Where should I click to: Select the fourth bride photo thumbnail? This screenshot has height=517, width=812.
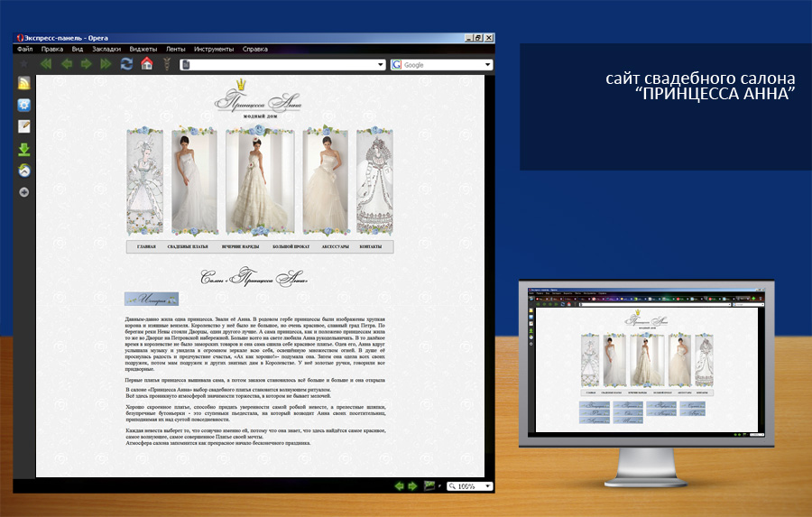tap(326, 180)
